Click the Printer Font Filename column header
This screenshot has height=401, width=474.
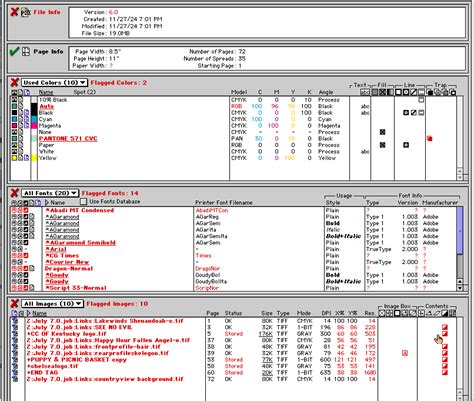tap(224, 202)
